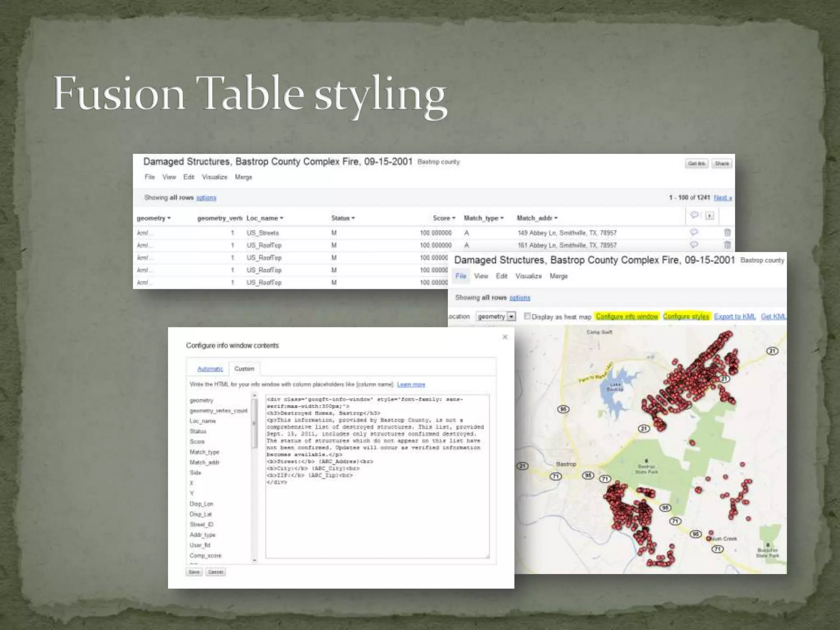Open Status column header dropdown
Viewport: 840px width, 630px height.
point(353,218)
